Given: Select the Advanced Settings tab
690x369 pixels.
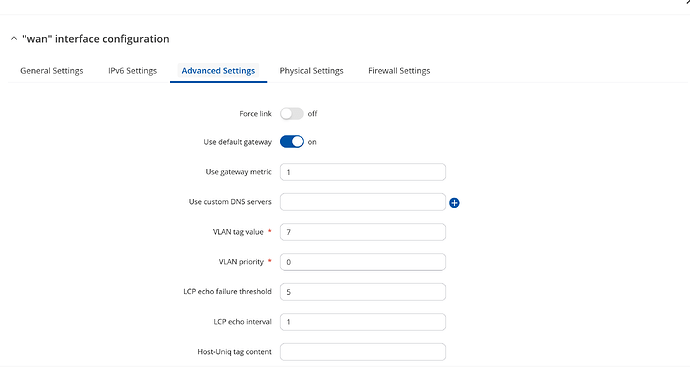Looking at the screenshot, I should [218, 71].
